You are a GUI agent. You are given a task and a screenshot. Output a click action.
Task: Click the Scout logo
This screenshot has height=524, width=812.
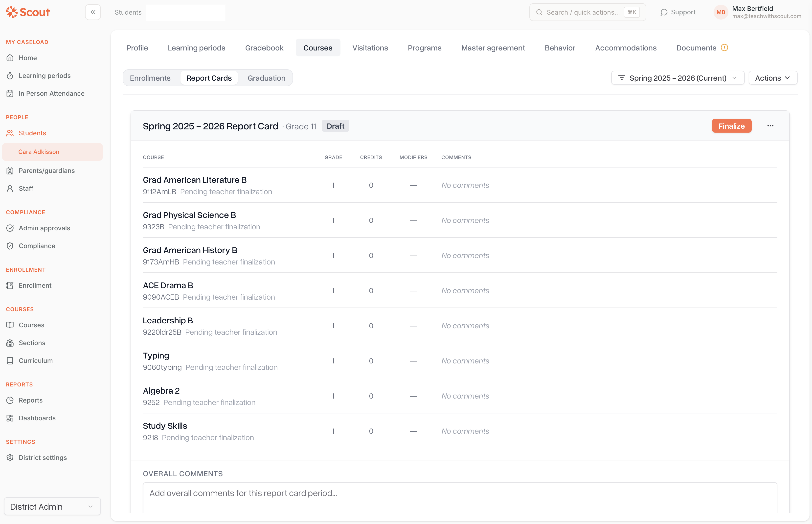coord(28,12)
